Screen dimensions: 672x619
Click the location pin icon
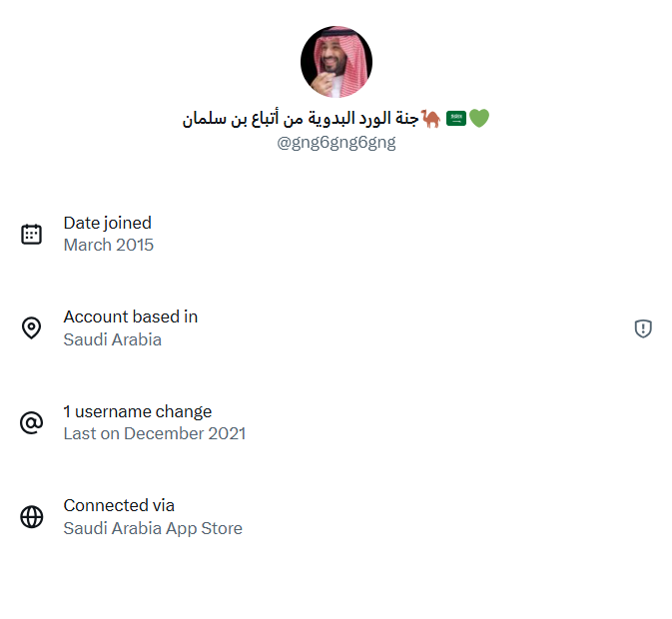32,327
